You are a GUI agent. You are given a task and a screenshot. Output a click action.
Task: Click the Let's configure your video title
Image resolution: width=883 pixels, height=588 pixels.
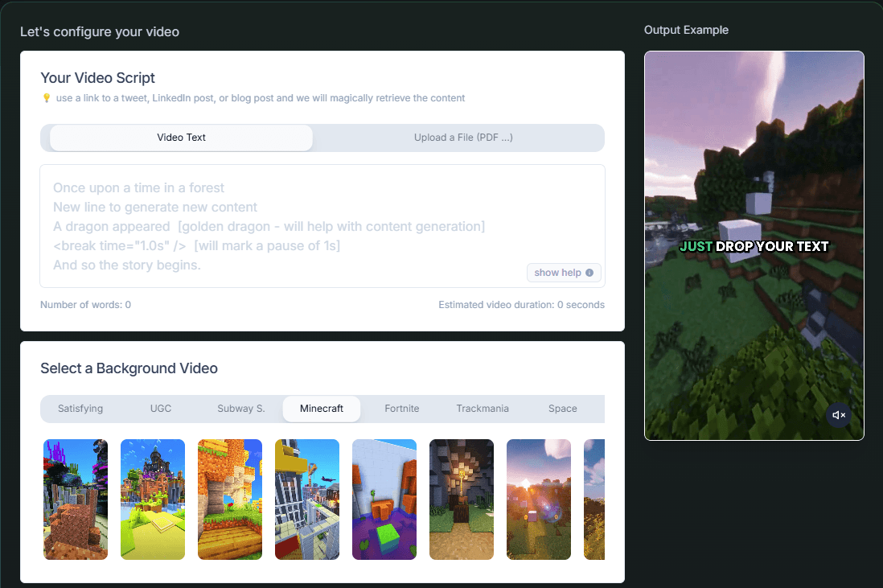click(x=100, y=31)
